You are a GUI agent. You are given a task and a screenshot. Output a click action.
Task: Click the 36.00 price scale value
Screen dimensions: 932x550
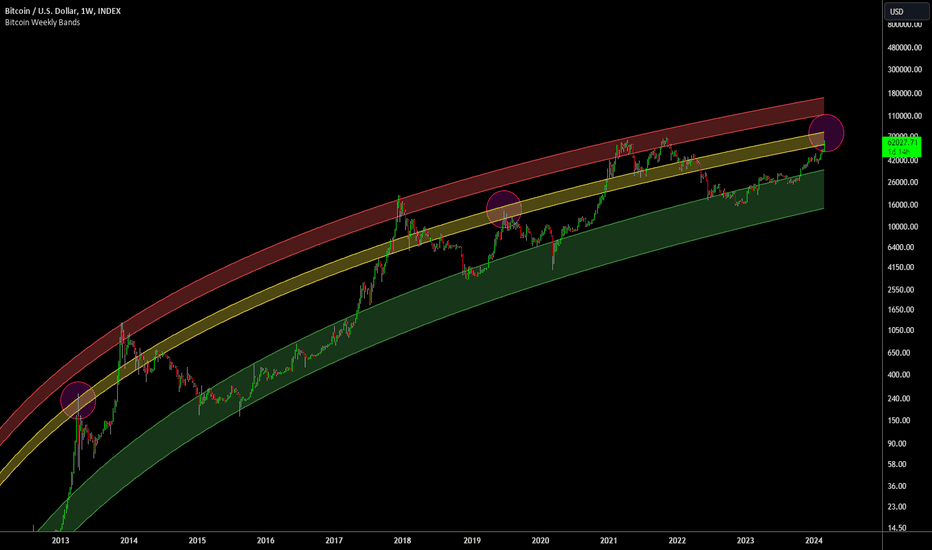click(898, 486)
